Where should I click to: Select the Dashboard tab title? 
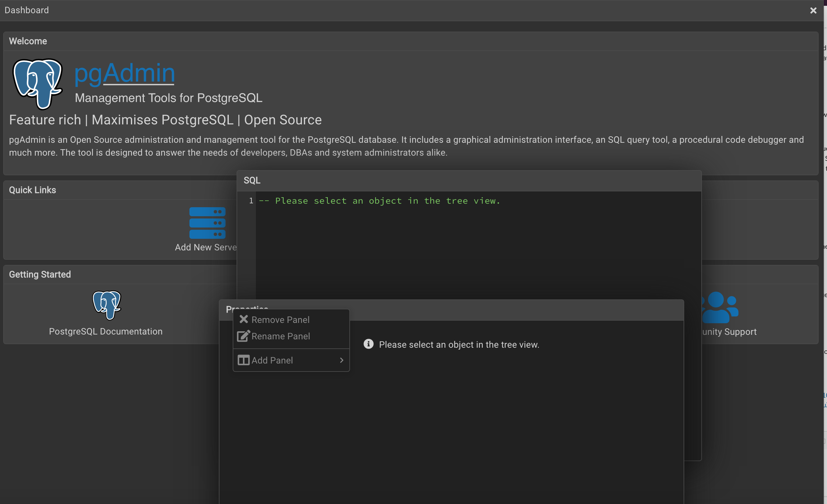click(26, 10)
